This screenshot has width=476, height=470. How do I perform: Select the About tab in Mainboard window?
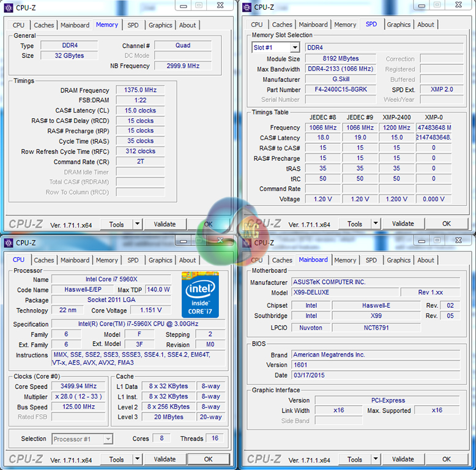click(425, 260)
